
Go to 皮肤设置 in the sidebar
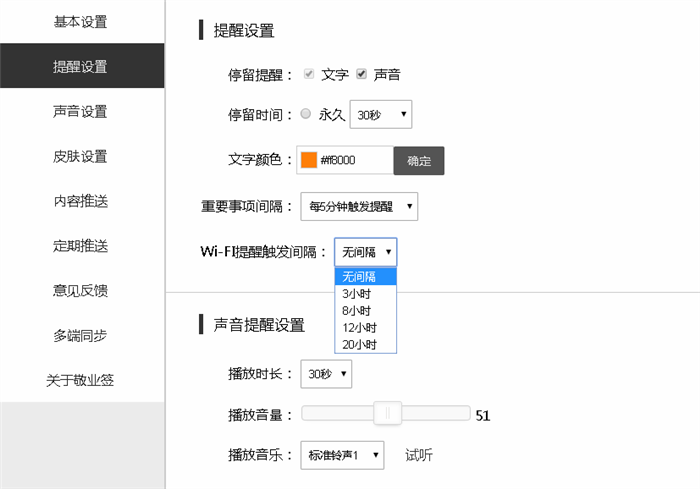[82, 156]
